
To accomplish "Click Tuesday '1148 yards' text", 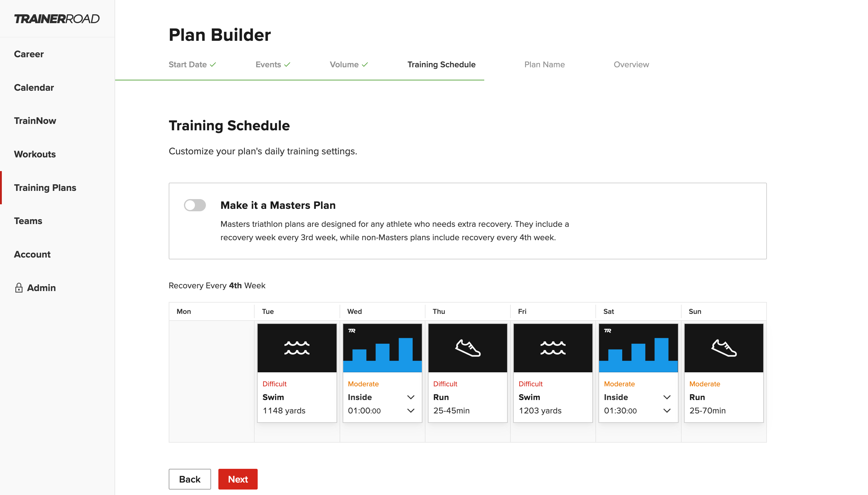I will 284,411.
